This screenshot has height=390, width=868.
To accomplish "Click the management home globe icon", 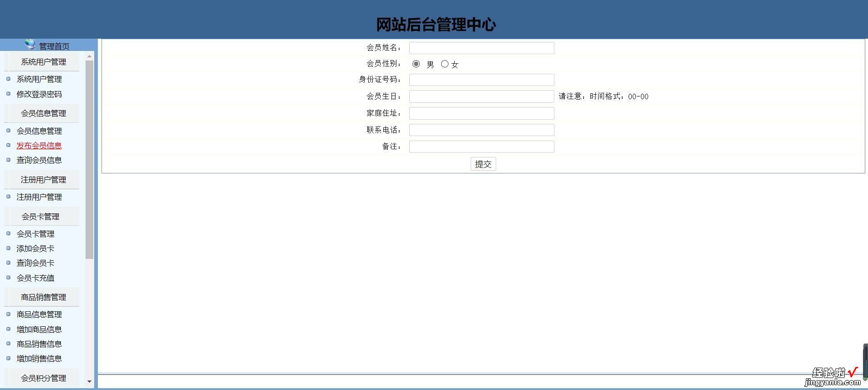I will [30, 44].
